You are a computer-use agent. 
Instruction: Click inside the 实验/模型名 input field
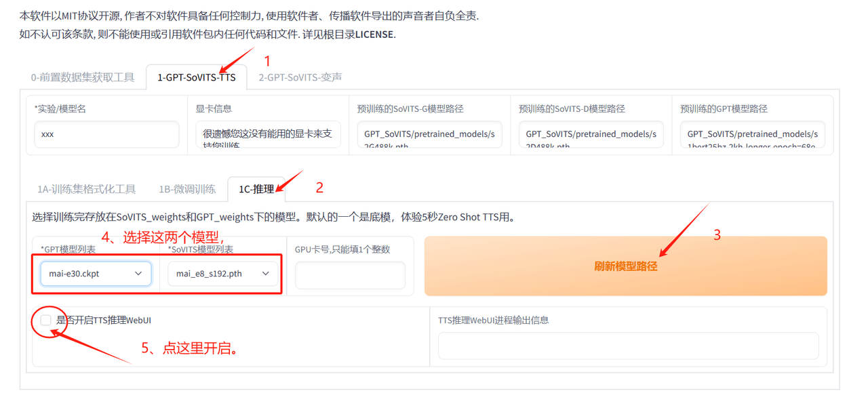point(106,134)
